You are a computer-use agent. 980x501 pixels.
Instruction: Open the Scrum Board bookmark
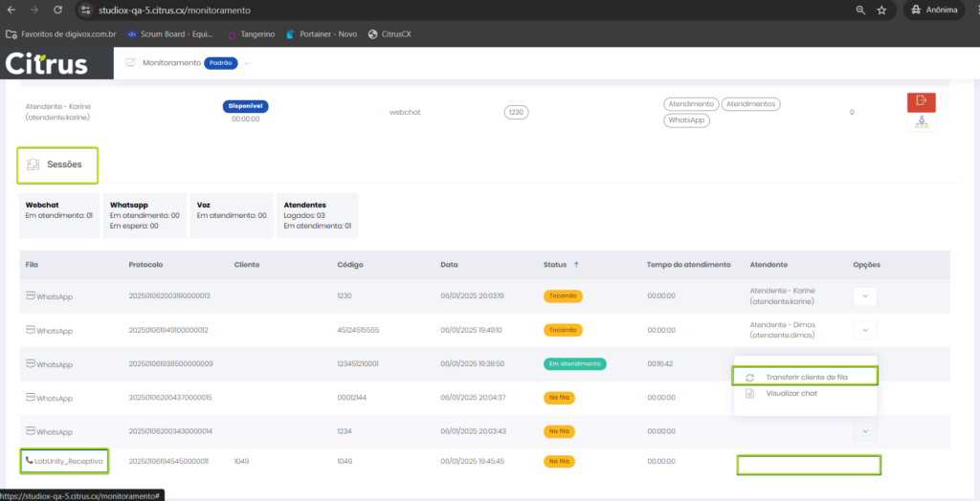[172, 33]
